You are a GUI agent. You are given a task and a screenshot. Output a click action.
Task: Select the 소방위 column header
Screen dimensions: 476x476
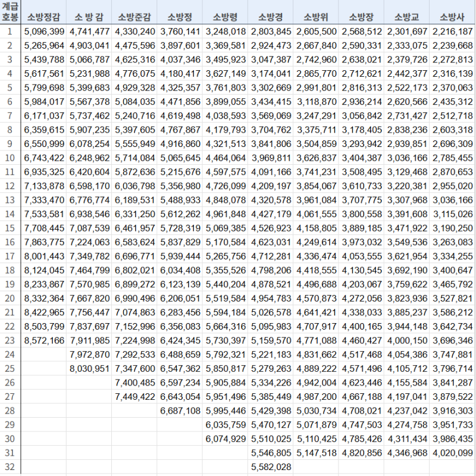click(x=316, y=12)
